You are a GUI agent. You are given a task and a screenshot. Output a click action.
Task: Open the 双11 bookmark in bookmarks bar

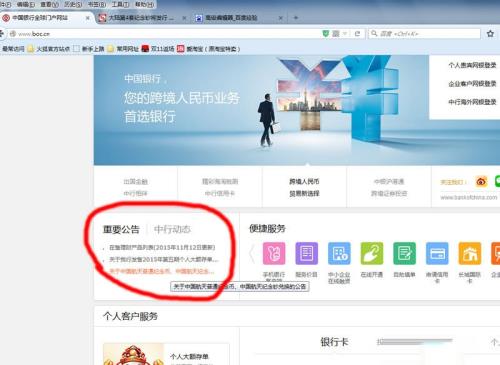coord(158,49)
